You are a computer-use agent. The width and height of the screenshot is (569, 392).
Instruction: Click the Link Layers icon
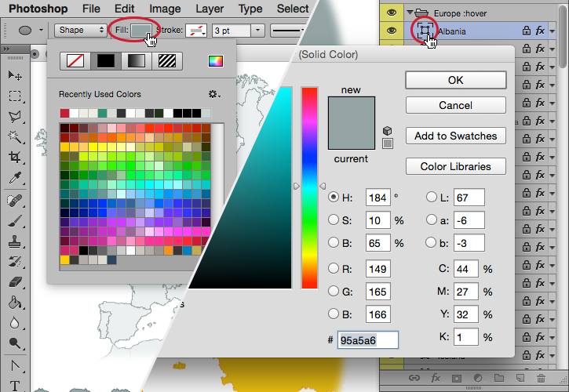tap(414, 378)
